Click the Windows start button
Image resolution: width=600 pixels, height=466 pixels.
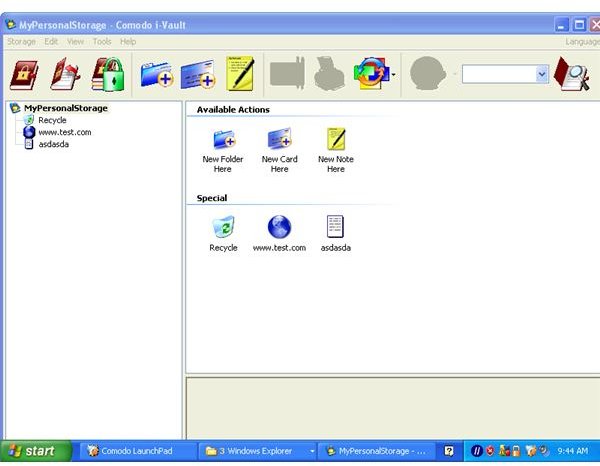click(x=36, y=451)
